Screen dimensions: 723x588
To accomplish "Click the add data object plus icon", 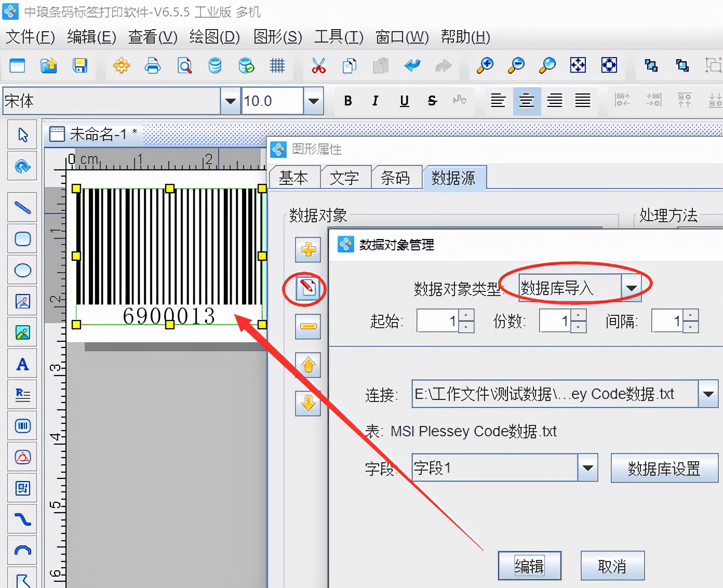I will coord(307,250).
